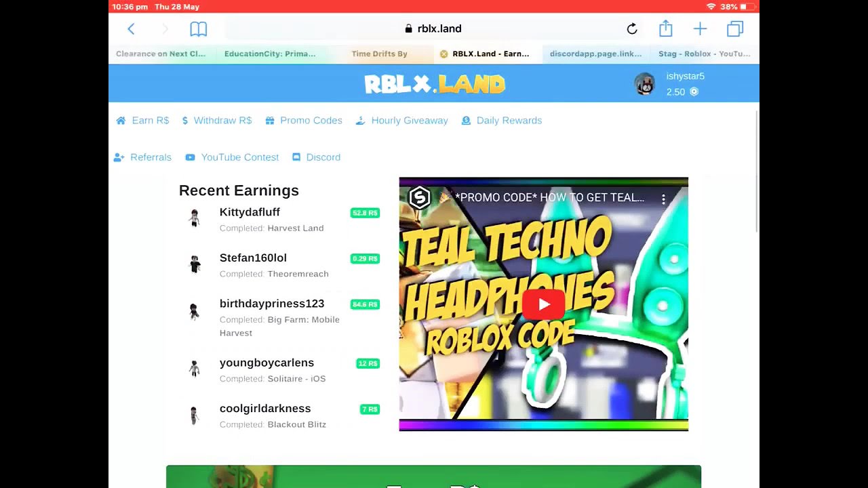Open Earn R$ page
868x488 pixels.
point(150,121)
